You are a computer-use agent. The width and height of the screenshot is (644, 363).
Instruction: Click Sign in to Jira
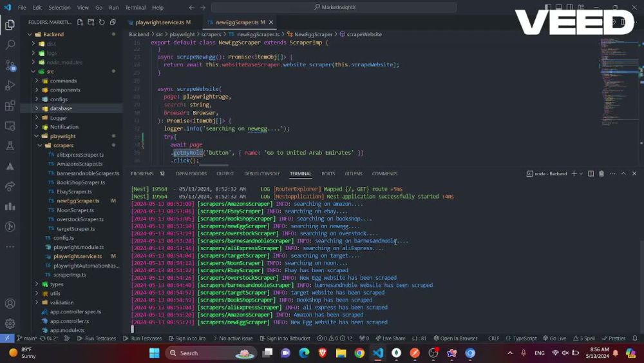187,338
